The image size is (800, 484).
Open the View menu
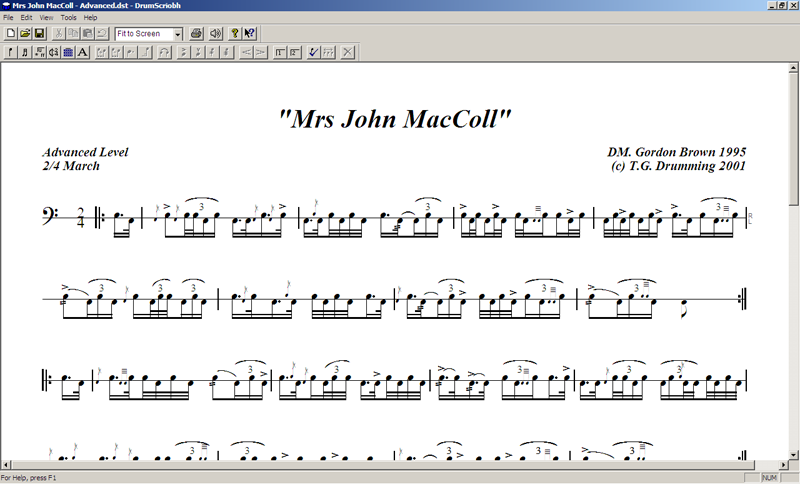point(46,17)
